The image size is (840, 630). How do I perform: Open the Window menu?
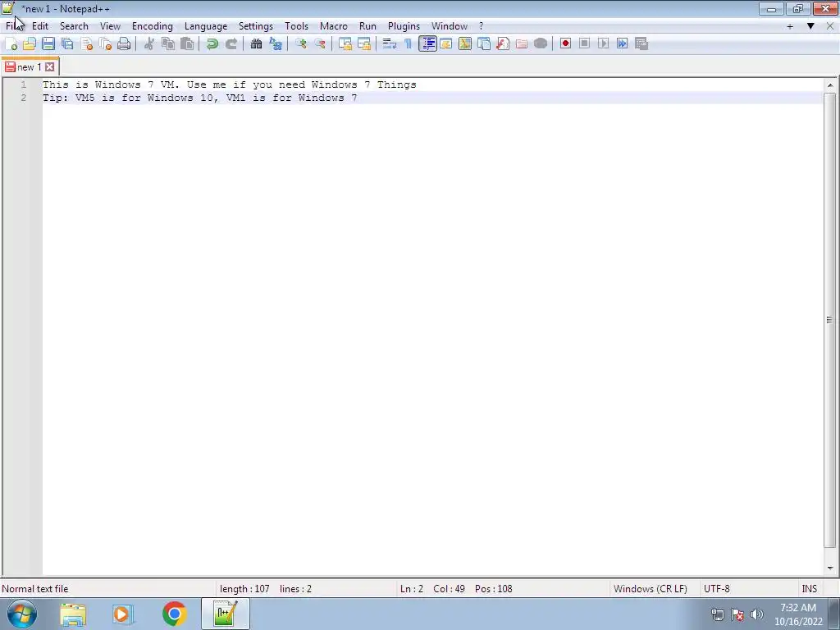[x=450, y=26]
